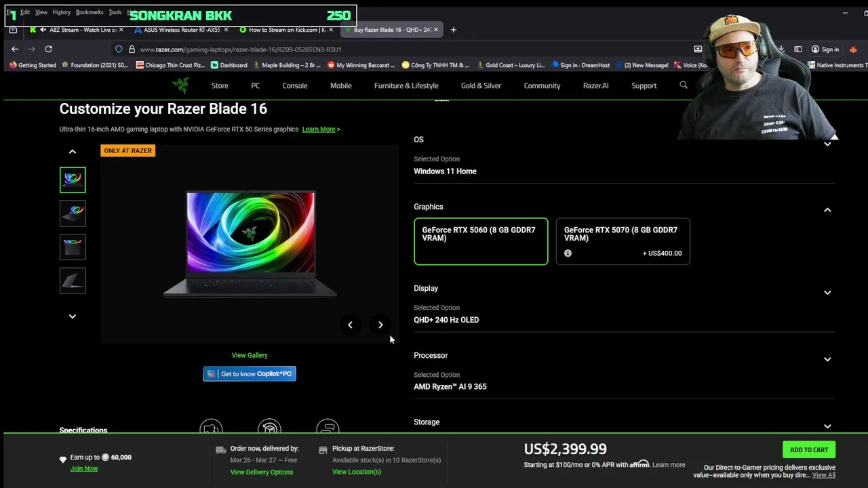
Task: Click the MetaMask fox extension icon
Action: pyautogui.click(x=853, y=49)
